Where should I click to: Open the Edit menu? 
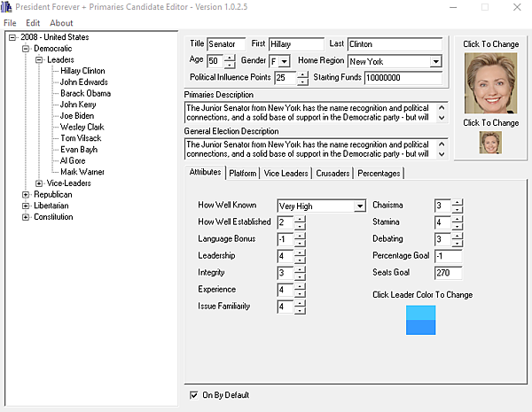pyautogui.click(x=33, y=23)
